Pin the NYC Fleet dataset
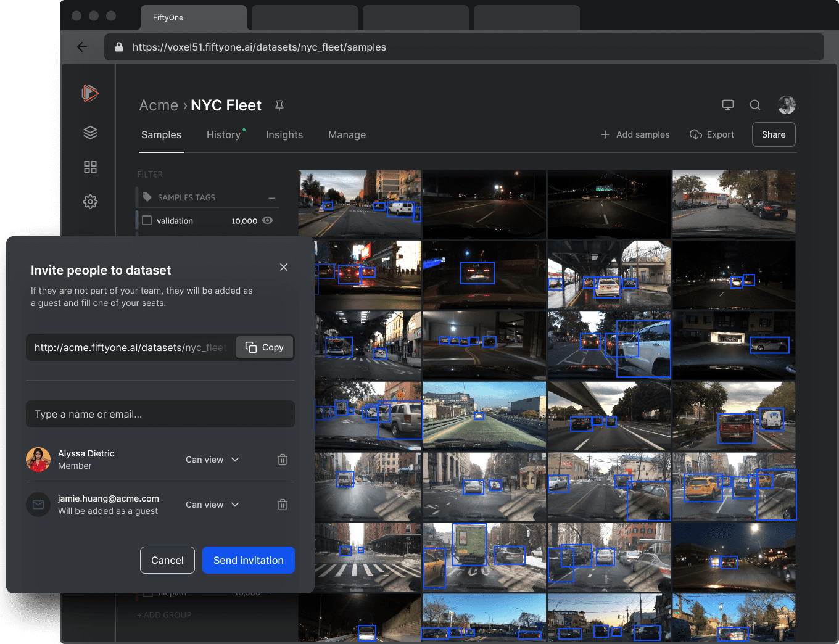This screenshot has height=644, width=839. tap(279, 105)
